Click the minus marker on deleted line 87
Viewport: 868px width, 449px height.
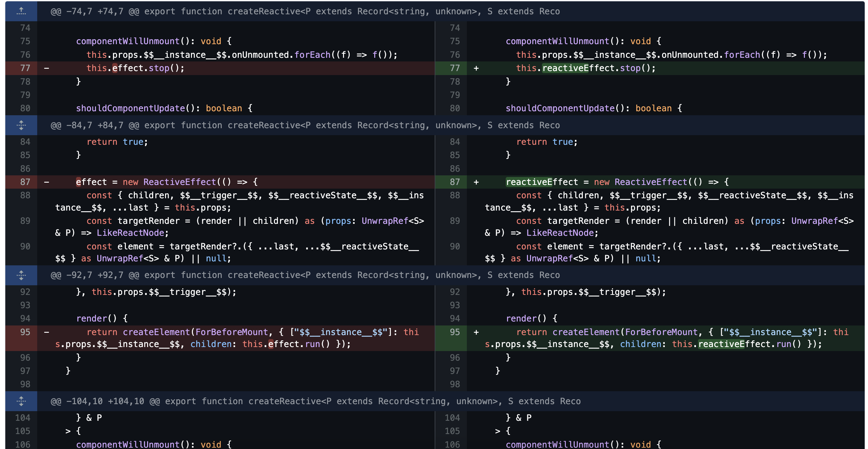point(46,182)
